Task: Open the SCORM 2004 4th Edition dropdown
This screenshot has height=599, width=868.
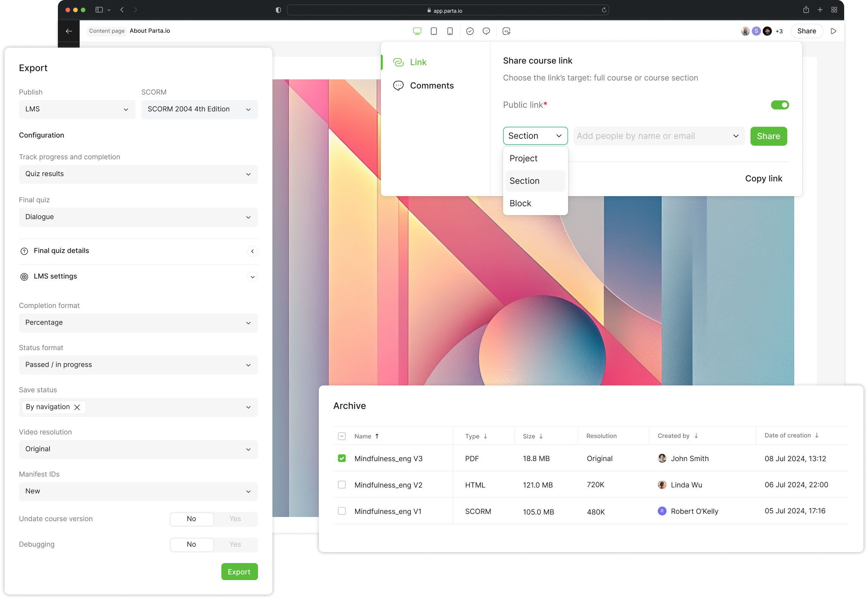Action: 199,109
